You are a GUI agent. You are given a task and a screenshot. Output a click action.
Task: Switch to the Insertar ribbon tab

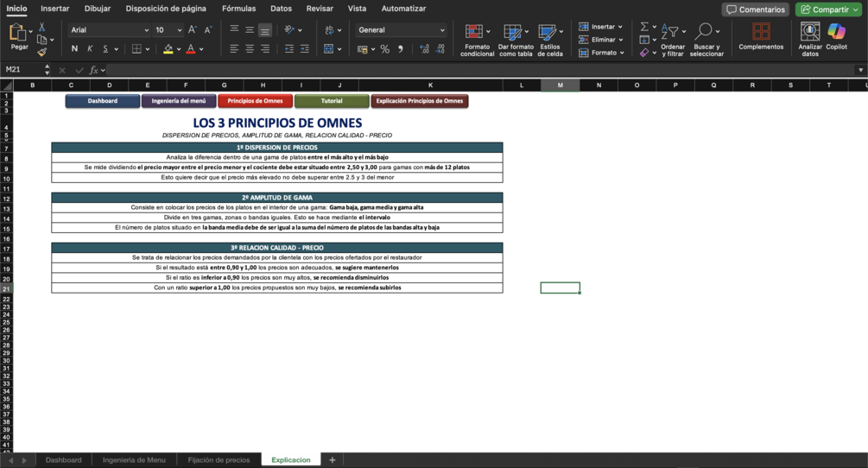[x=54, y=9]
